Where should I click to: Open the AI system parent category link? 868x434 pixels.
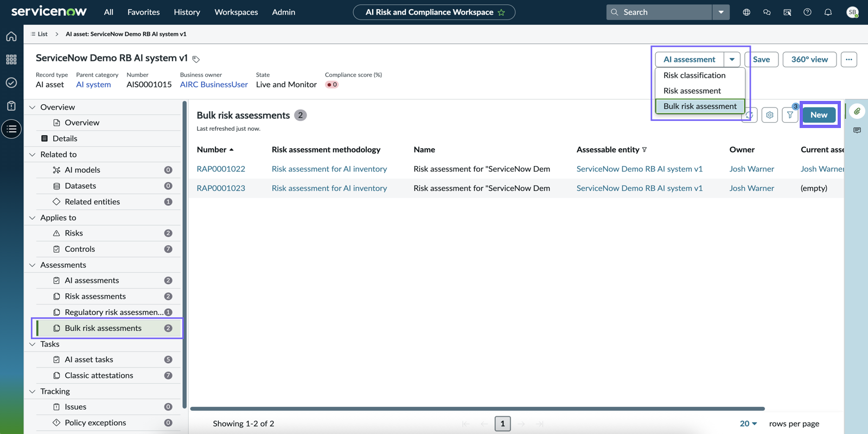93,85
